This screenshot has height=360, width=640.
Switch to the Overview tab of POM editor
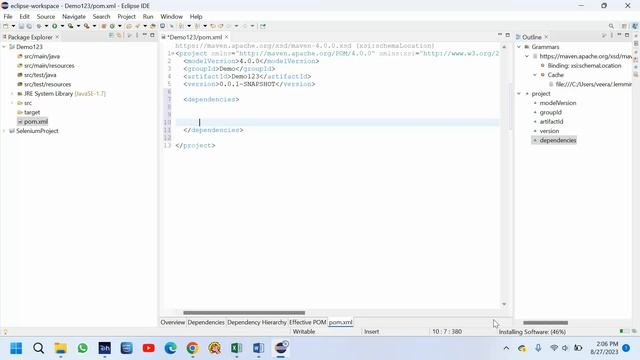[173, 322]
